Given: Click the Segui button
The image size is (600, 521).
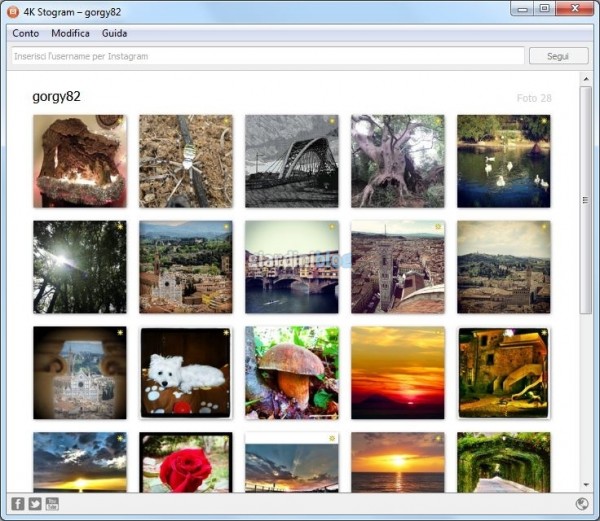Looking at the screenshot, I should pyautogui.click(x=558, y=56).
